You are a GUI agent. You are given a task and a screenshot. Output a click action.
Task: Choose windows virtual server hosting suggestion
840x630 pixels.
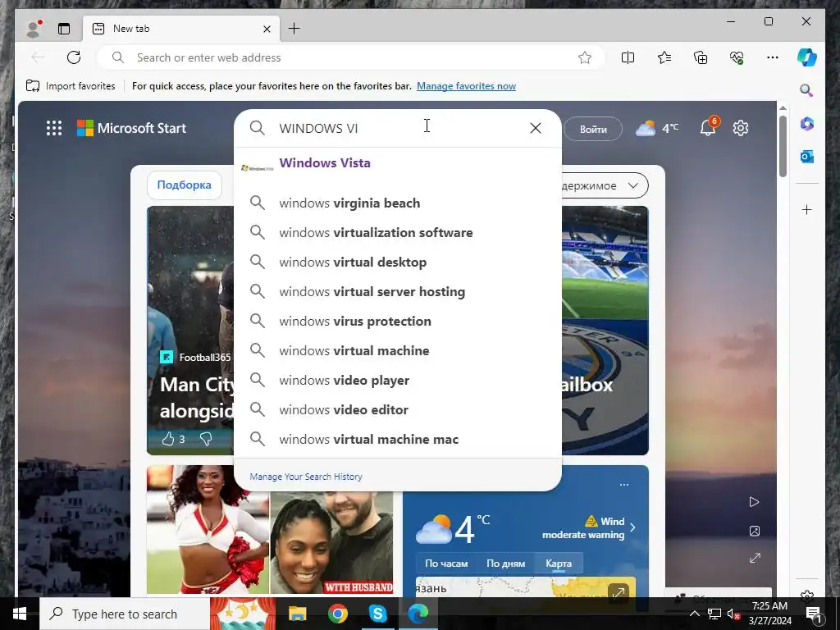pyautogui.click(x=398, y=291)
